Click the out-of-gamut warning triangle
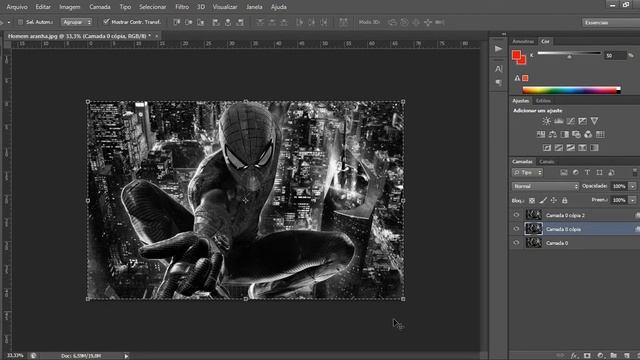640x360 pixels. 517,78
